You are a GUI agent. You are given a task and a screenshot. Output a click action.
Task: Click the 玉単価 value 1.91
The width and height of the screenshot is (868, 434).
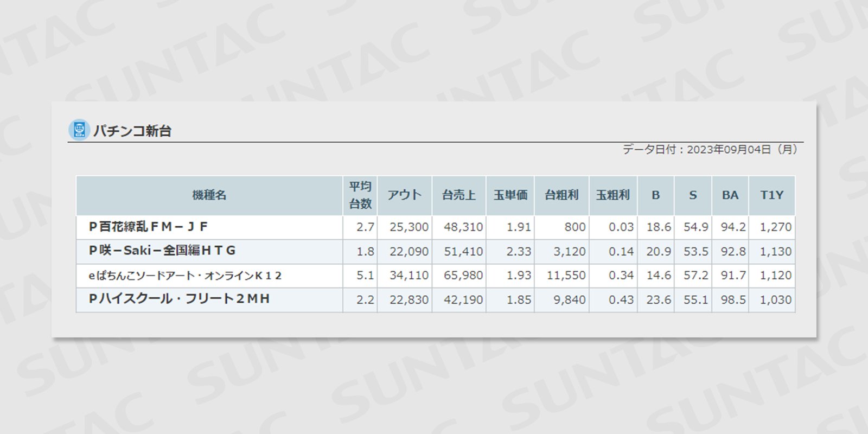coord(519,227)
